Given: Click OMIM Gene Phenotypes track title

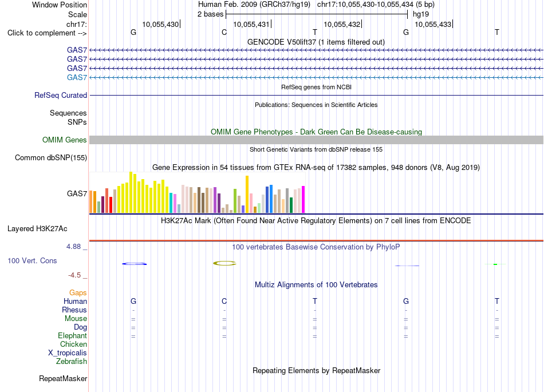Looking at the screenshot, I should (x=316, y=132).
